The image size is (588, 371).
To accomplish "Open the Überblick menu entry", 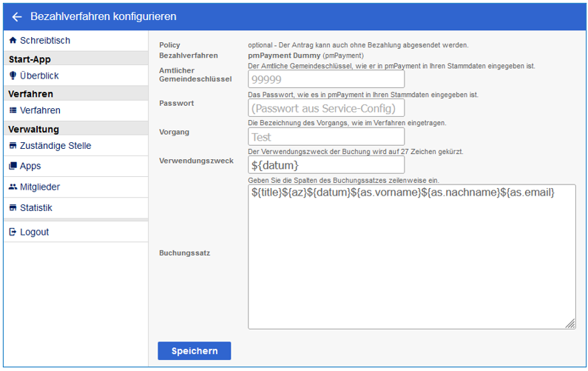I will pyautogui.click(x=39, y=76).
